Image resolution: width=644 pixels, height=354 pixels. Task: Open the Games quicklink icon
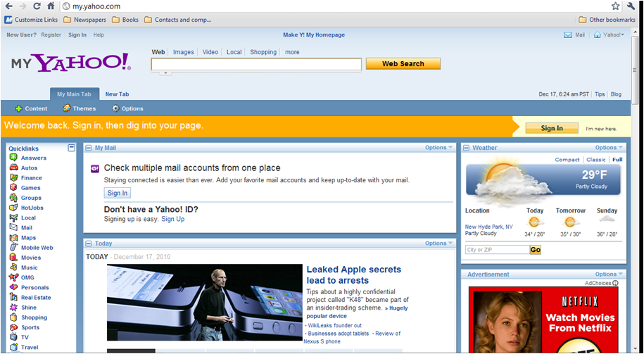point(13,188)
